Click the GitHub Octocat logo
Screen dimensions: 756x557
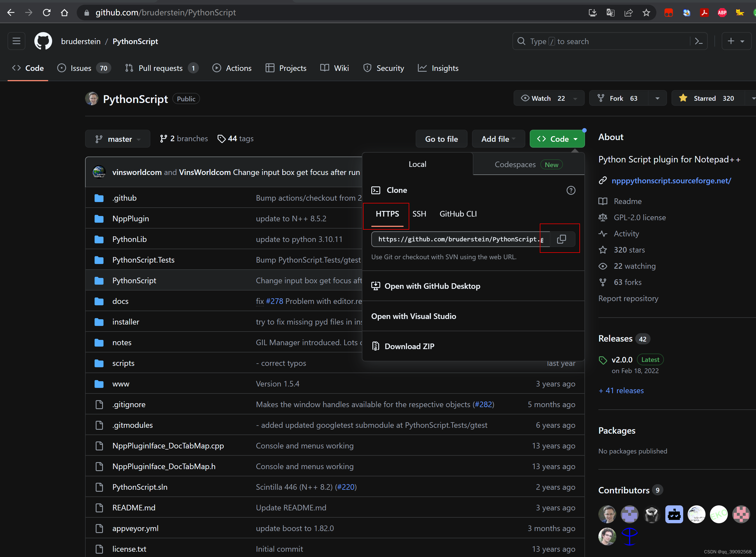[x=44, y=41]
